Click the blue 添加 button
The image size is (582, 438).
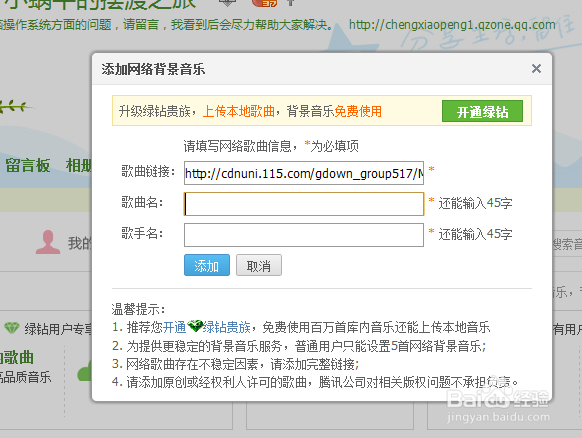[207, 265]
